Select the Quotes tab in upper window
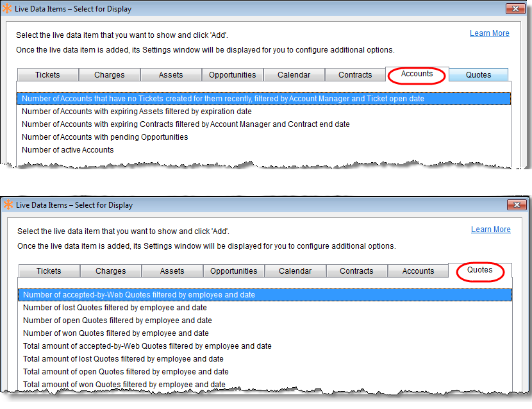Image resolution: width=532 pixels, height=409 pixels. tap(478, 75)
